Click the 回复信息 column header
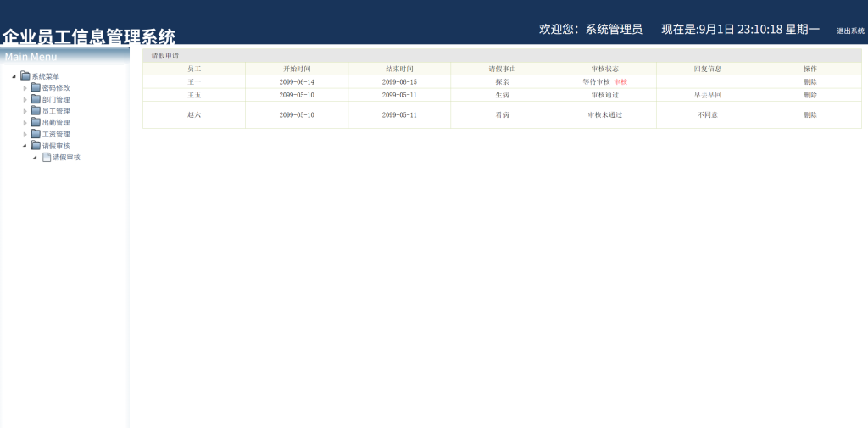 point(708,69)
